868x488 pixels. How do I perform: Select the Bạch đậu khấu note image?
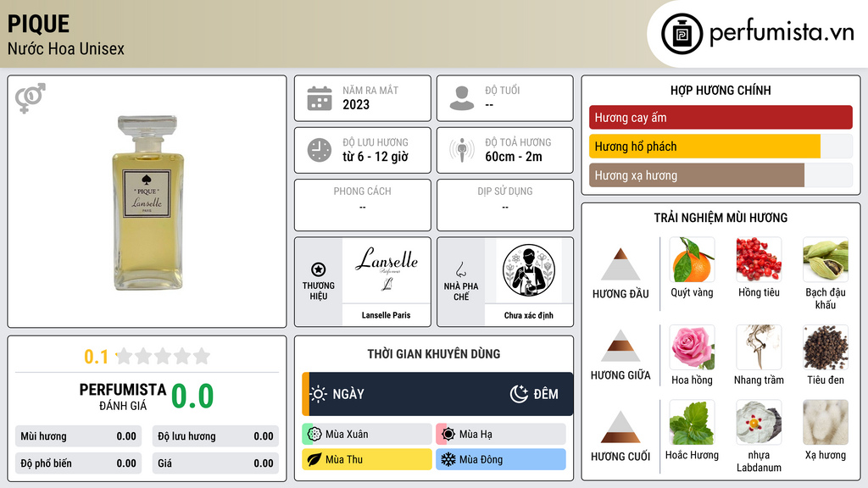tap(826, 260)
